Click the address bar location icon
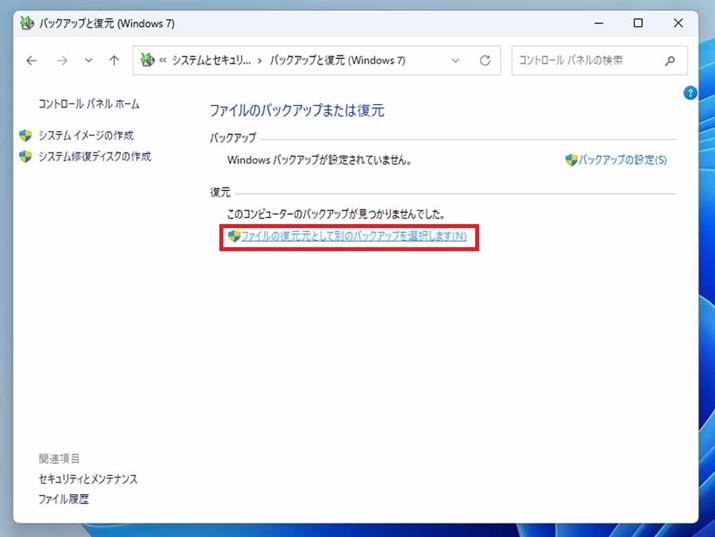Image resolution: width=715 pixels, height=537 pixels. coord(147,61)
